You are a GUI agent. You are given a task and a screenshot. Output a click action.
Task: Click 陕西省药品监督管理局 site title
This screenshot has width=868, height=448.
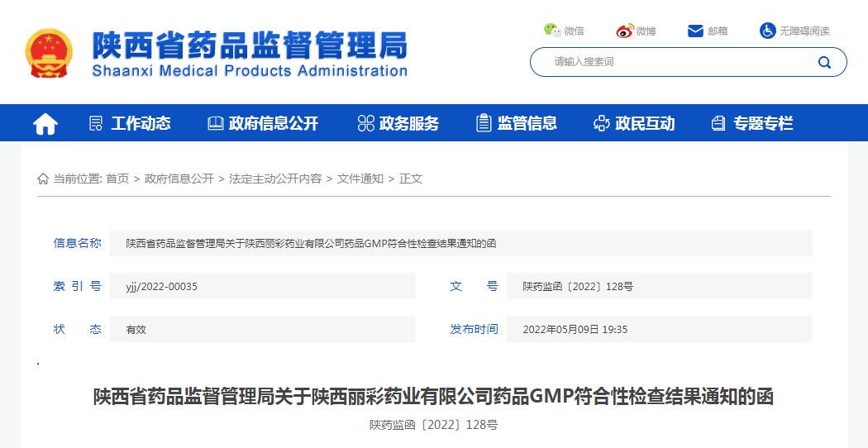(x=249, y=45)
